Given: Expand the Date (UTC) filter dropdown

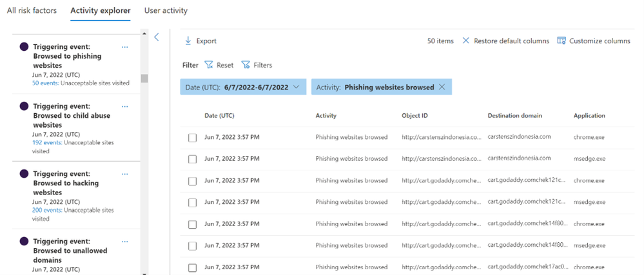Looking at the screenshot, I should coord(296,87).
